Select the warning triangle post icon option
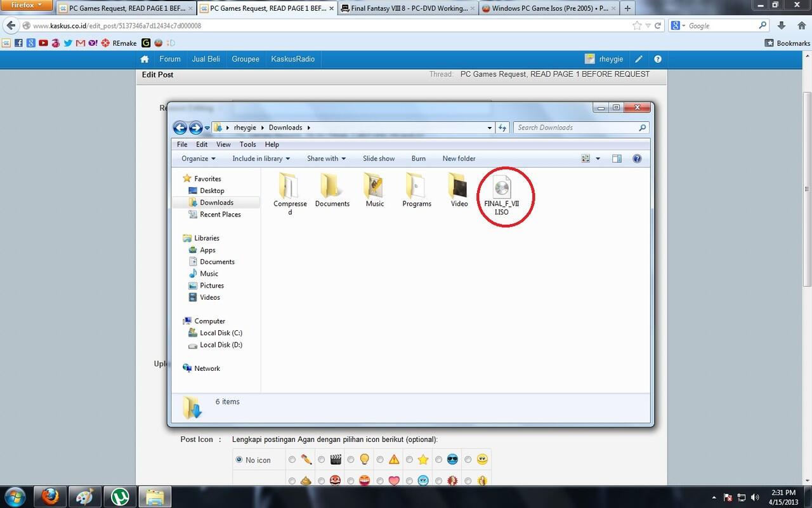 380,459
